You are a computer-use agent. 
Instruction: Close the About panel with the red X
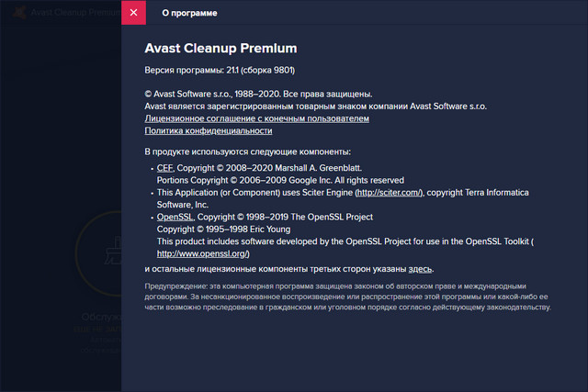coord(134,13)
